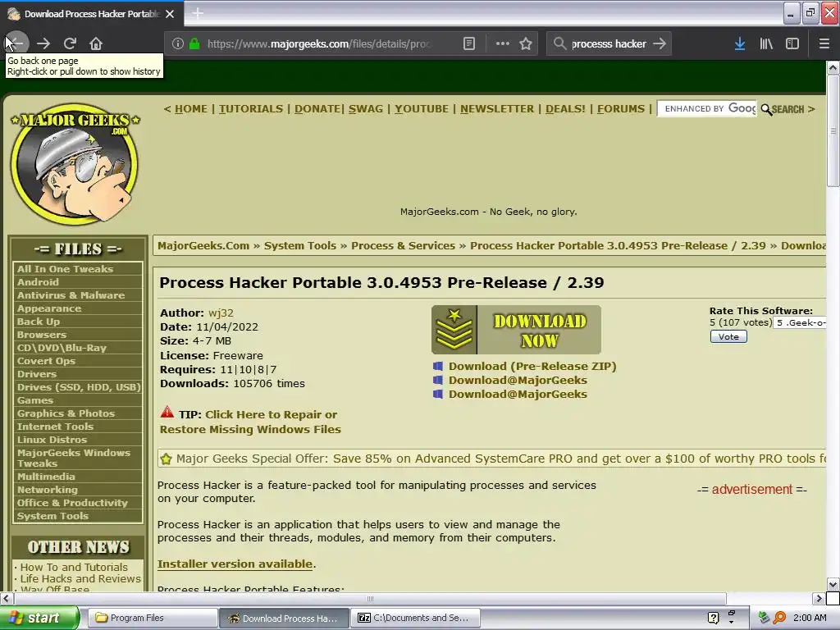The width and height of the screenshot is (840, 630).
Task: Open the Library bookmarks and history icon
Action: [x=766, y=43]
